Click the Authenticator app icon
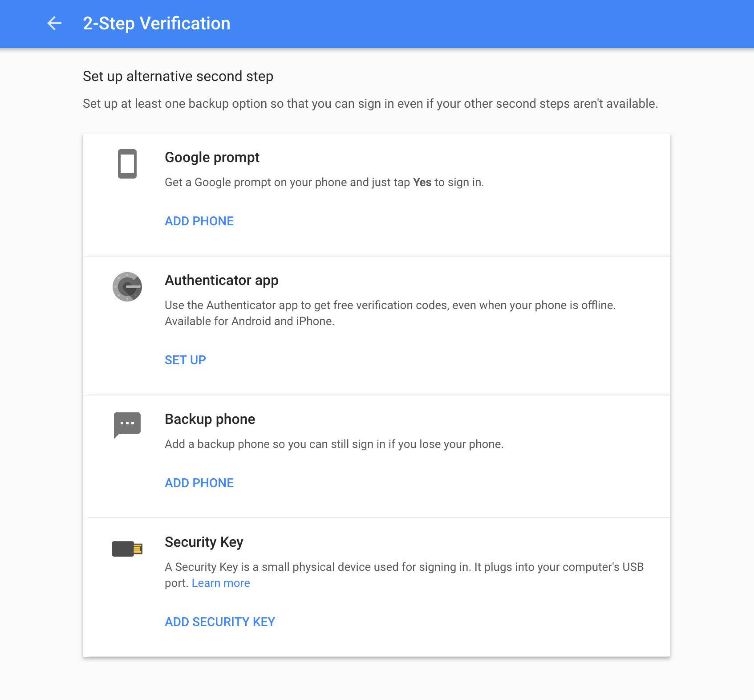The image size is (754, 700). (127, 287)
